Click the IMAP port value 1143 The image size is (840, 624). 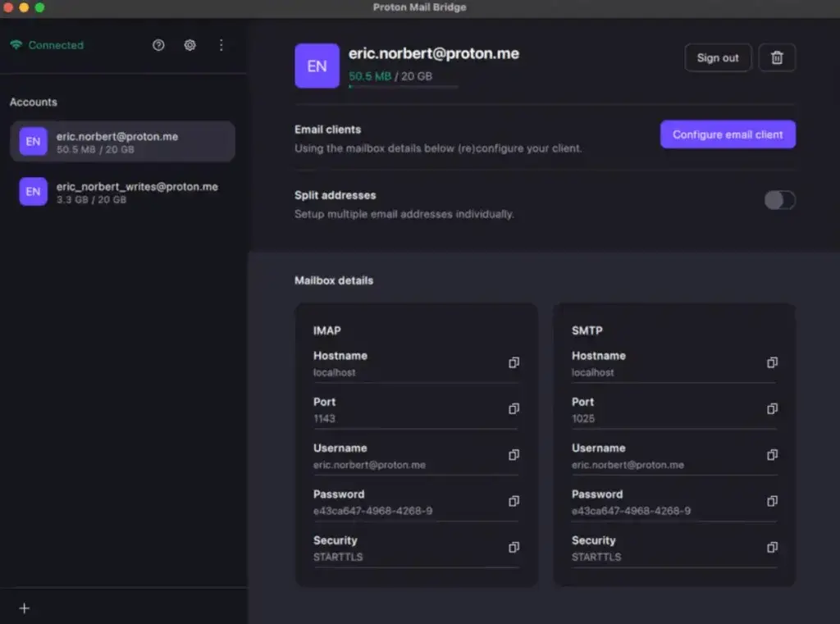coord(324,418)
